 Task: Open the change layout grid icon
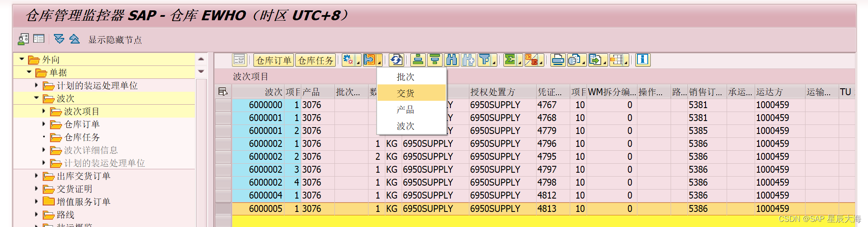(x=616, y=60)
